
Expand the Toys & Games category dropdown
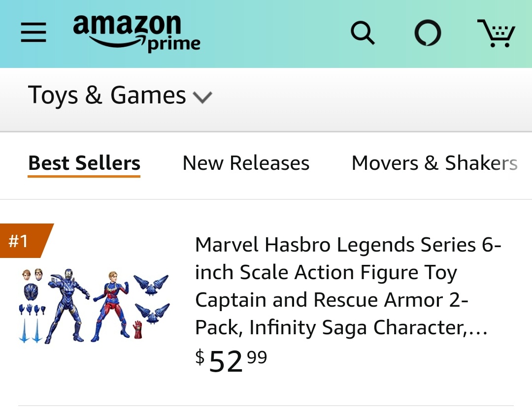tap(107, 95)
